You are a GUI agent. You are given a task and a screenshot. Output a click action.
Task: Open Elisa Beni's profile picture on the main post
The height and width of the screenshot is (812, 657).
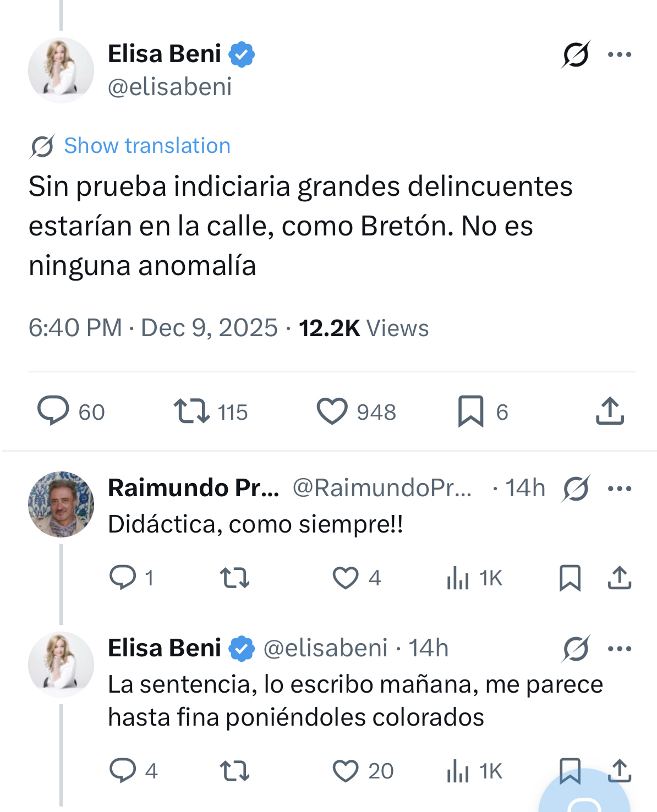pos(61,70)
